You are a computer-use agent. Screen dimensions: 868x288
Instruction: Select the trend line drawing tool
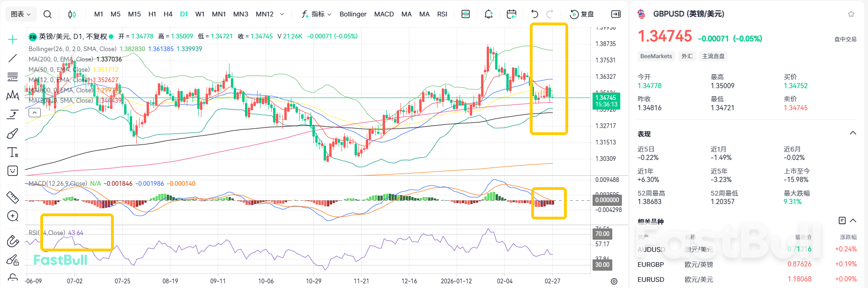pyautogui.click(x=13, y=58)
